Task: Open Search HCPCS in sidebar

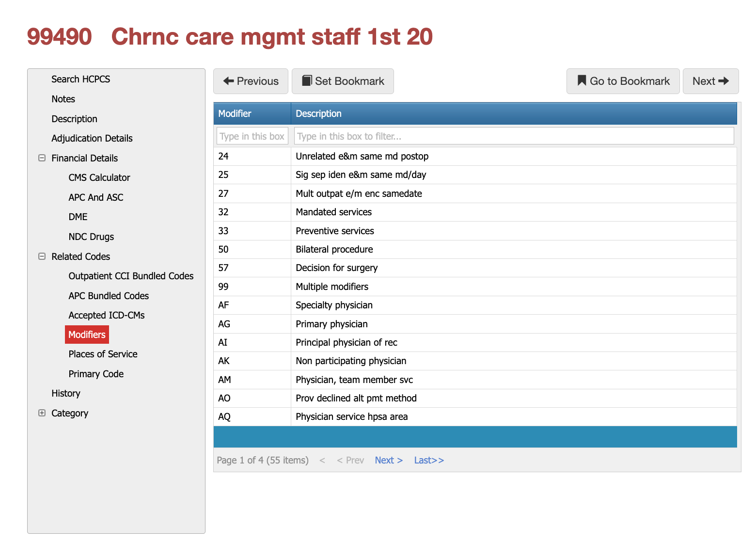Action: pyautogui.click(x=80, y=79)
